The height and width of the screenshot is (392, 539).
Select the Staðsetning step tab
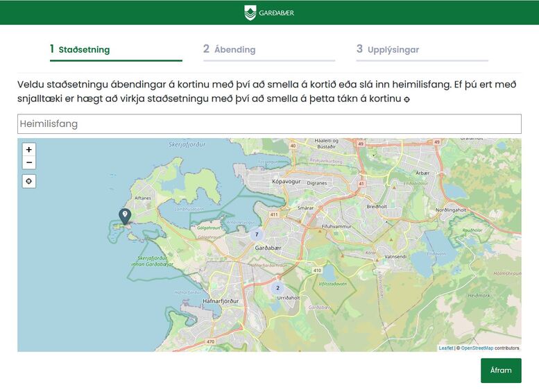(x=84, y=49)
